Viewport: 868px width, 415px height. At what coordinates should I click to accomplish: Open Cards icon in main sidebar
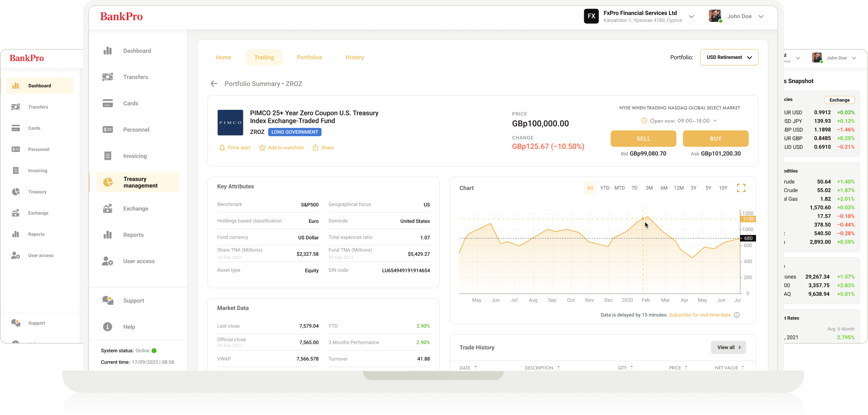(108, 103)
